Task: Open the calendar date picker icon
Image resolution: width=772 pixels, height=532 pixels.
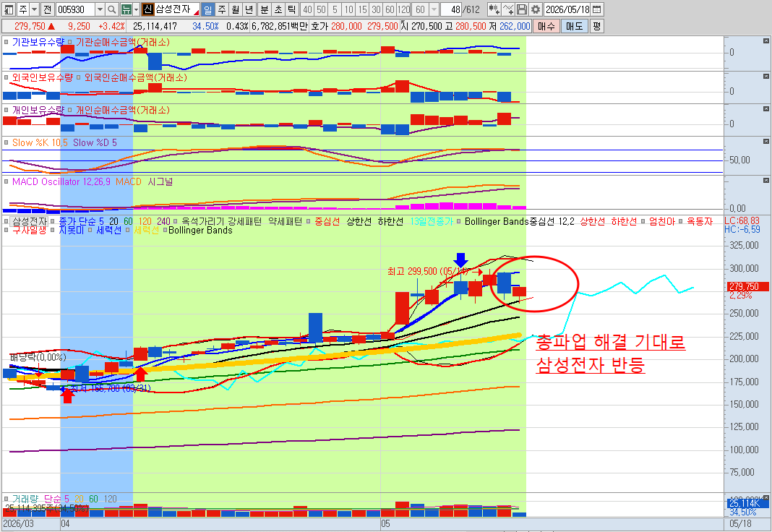Action: coord(596,9)
